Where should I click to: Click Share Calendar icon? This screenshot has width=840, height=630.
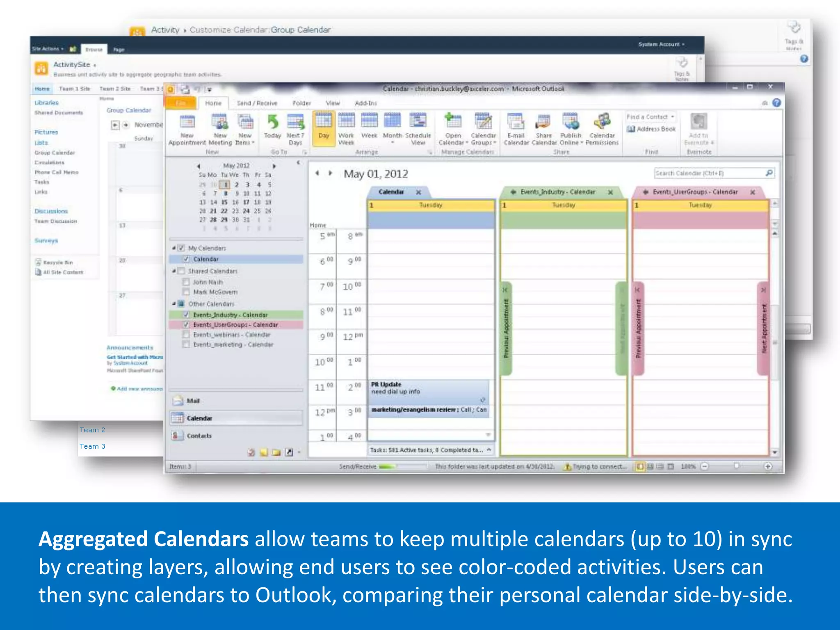click(x=544, y=130)
